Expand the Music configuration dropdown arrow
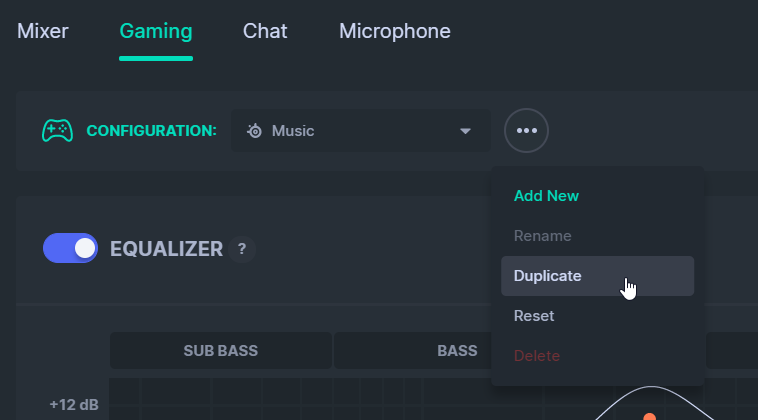This screenshot has width=758, height=420. [x=465, y=131]
